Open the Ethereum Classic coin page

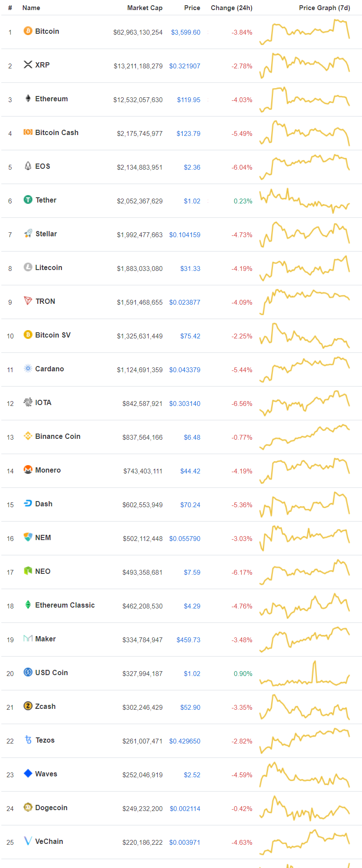(x=65, y=605)
